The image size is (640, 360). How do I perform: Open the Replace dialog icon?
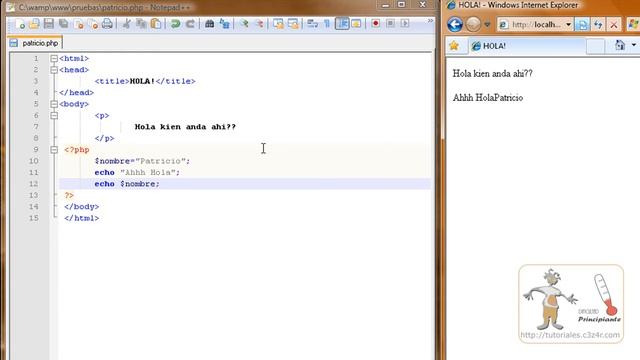[x=224, y=24]
